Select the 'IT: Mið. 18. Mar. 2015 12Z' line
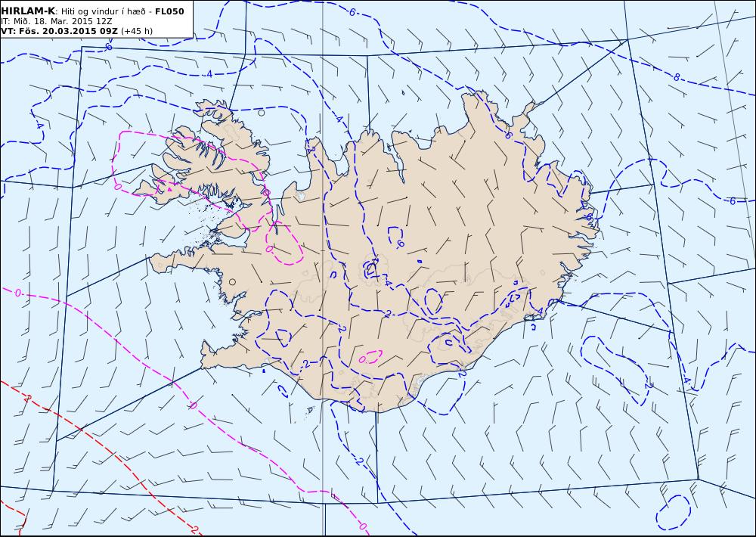 pyautogui.click(x=56, y=22)
